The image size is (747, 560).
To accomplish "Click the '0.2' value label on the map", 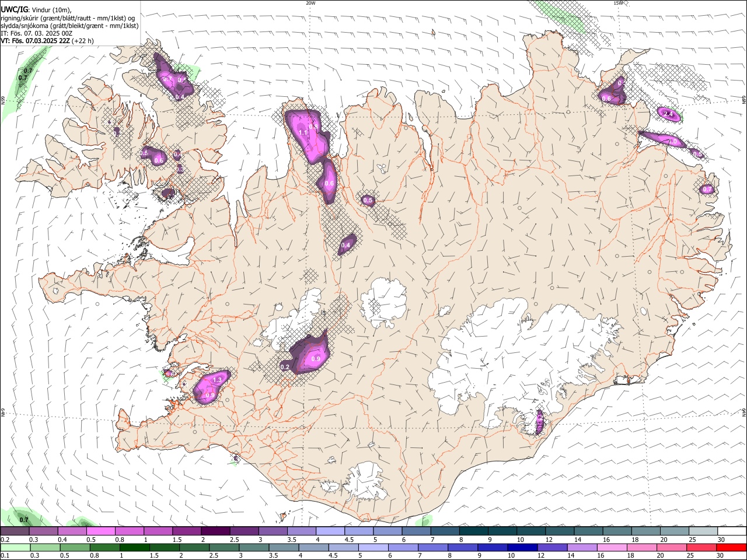I will [x=285, y=367].
